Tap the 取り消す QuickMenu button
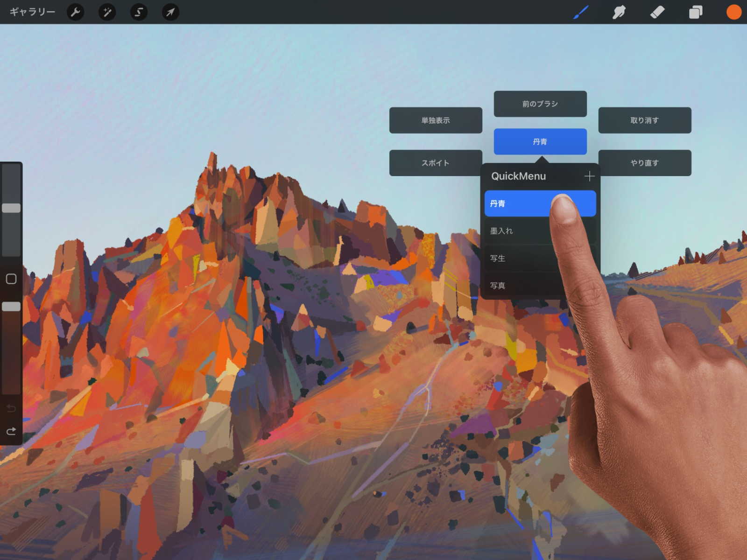 [645, 120]
